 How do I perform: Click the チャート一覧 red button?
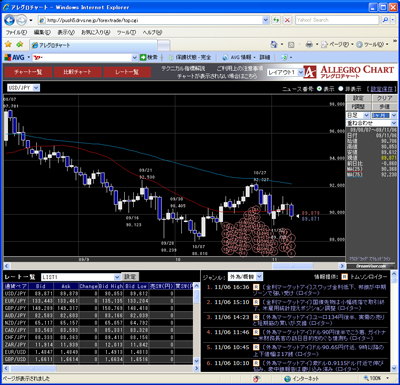click(x=28, y=72)
